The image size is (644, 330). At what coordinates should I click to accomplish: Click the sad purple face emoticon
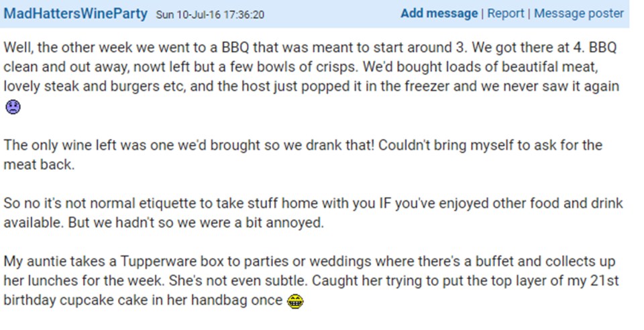click(13, 107)
